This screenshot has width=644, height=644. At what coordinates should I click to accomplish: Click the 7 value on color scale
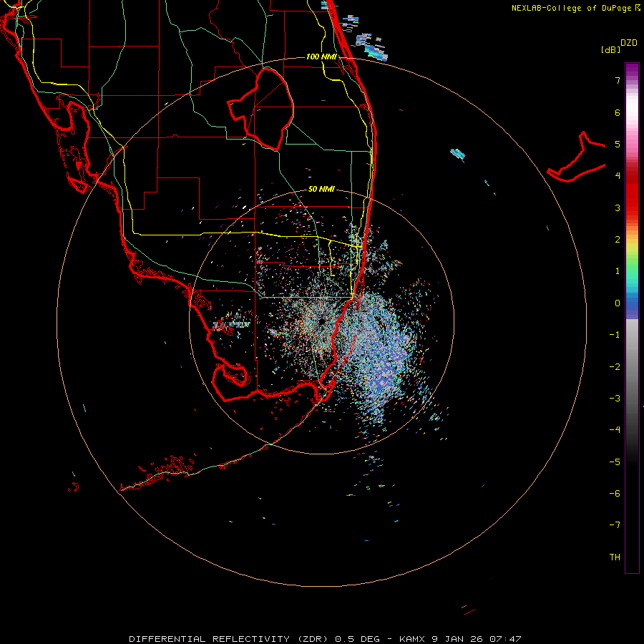click(x=618, y=80)
